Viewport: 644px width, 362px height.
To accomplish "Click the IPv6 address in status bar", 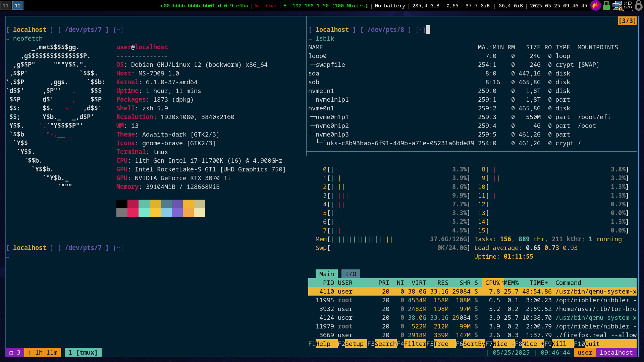I will [x=203, y=5].
